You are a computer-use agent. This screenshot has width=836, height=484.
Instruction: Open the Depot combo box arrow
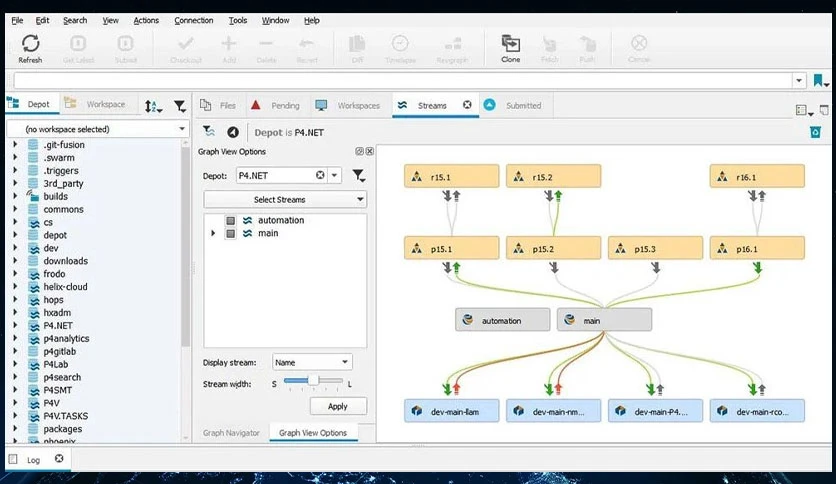(334, 175)
